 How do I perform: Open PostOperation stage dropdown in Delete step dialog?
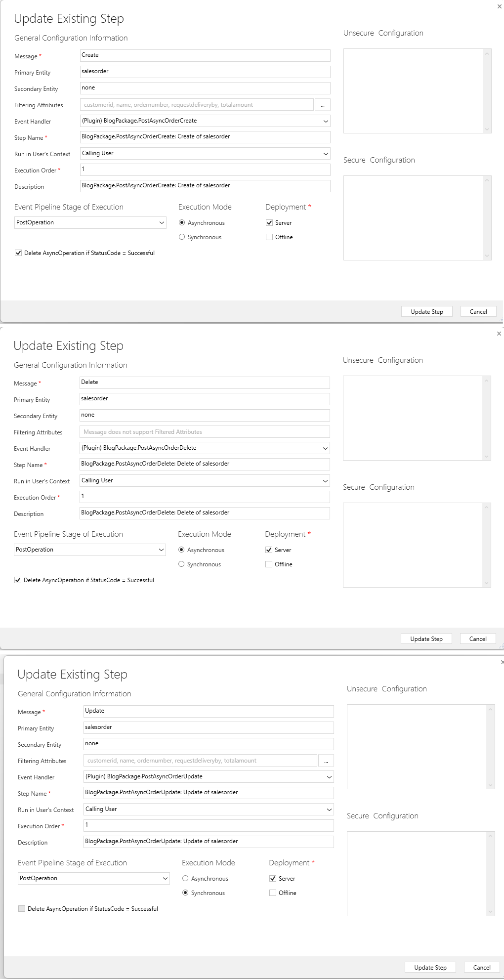(x=90, y=550)
